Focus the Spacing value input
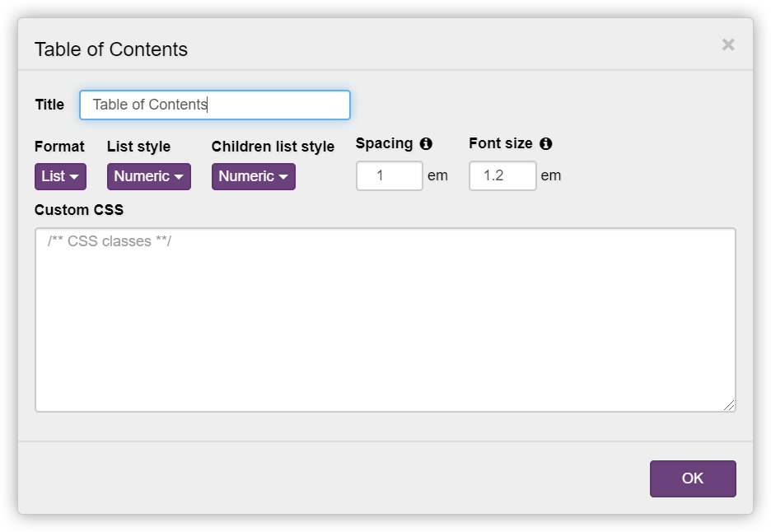Image resolution: width=771 pixels, height=532 pixels. pyautogui.click(x=389, y=175)
